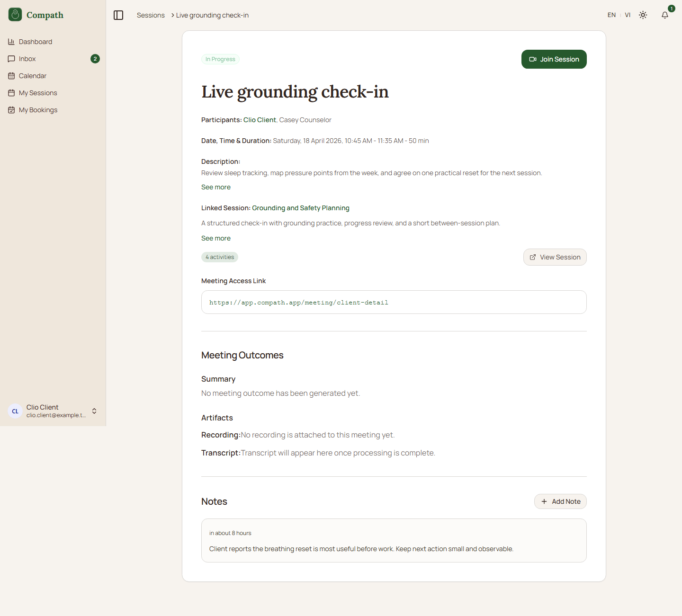Click the My Sessions sidebar icon
The image size is (682, 616).
coord(11,93)
